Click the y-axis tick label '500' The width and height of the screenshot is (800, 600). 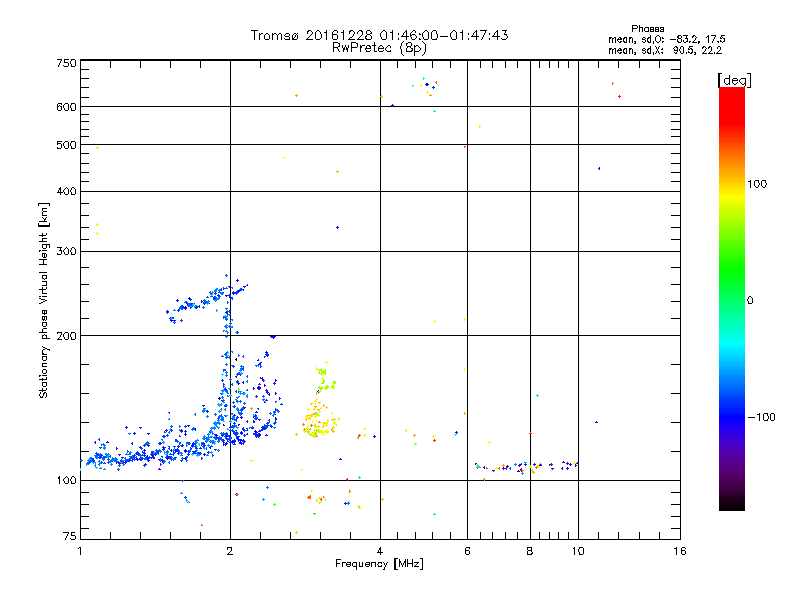pos(66,145)
